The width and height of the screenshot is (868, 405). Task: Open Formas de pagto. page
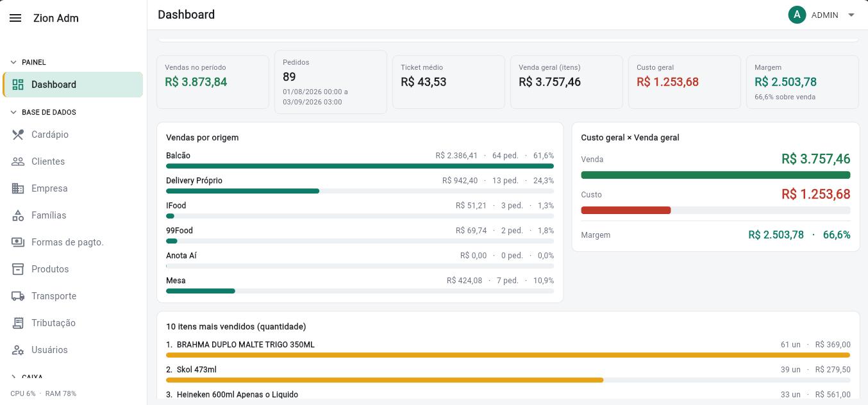(73, 242)
